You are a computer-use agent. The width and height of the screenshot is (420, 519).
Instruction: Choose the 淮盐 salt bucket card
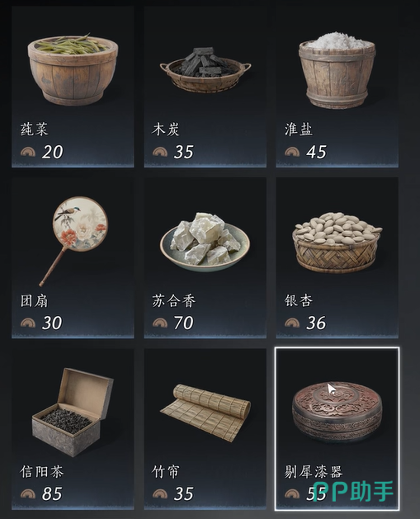pyautogui.click(x=337, y=87)
